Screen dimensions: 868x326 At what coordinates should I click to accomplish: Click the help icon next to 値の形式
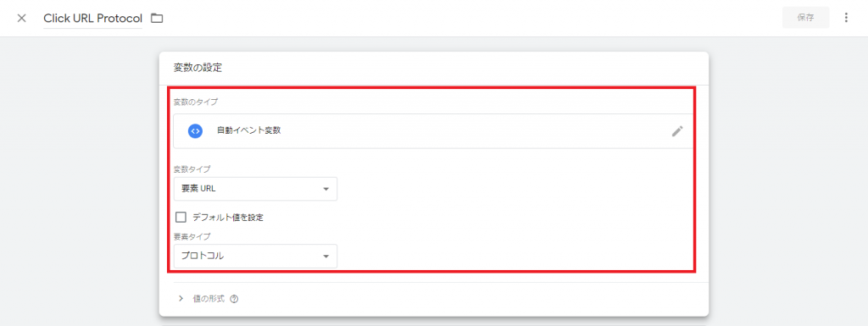pyautogui.click(x=234, y=299)
